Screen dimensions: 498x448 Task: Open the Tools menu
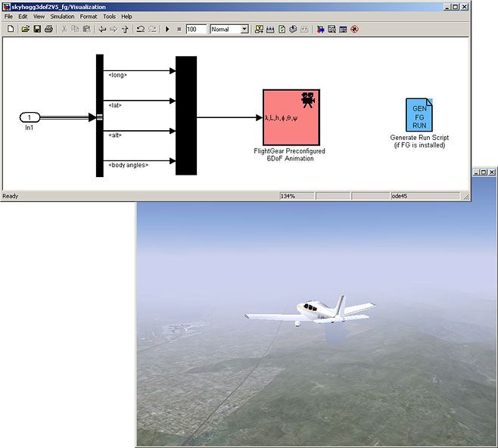coord(109,17)
